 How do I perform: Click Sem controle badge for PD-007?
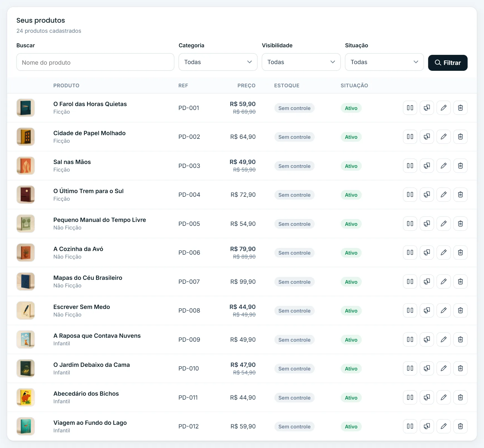click(294, 282)
